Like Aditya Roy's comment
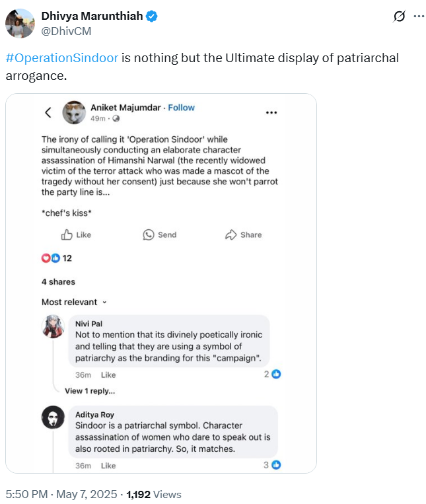 click(x=108, y=466)
